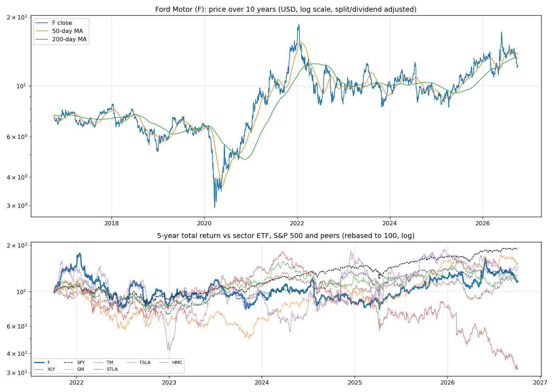Choose the TSLA label in the lower legend
This screenshot has height=392, width=554.
click(x=145, y=363)
